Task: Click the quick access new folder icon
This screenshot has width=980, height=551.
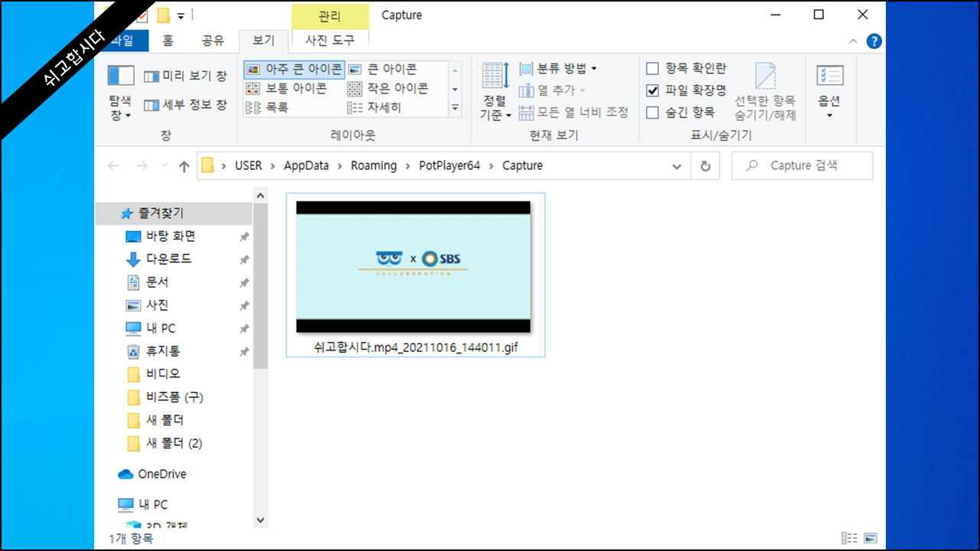Action: point(163,15)
